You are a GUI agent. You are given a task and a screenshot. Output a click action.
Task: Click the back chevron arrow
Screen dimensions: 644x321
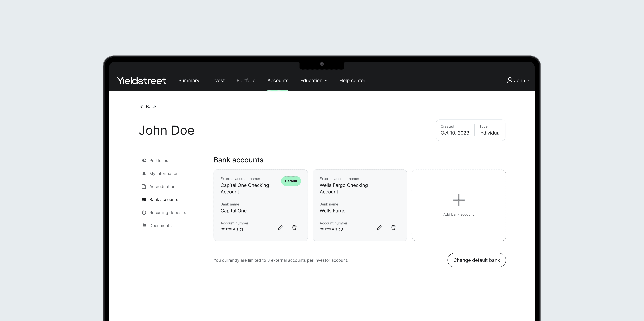[x=142, y=107]
